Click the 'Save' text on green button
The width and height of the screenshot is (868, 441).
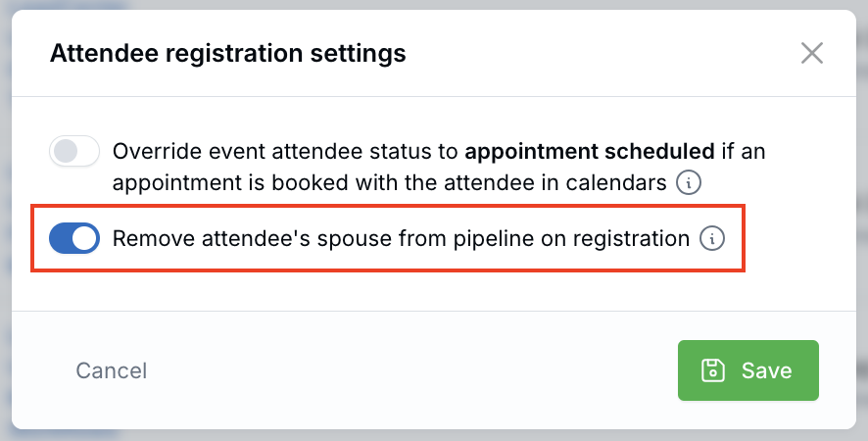click(x=766, y=370)
